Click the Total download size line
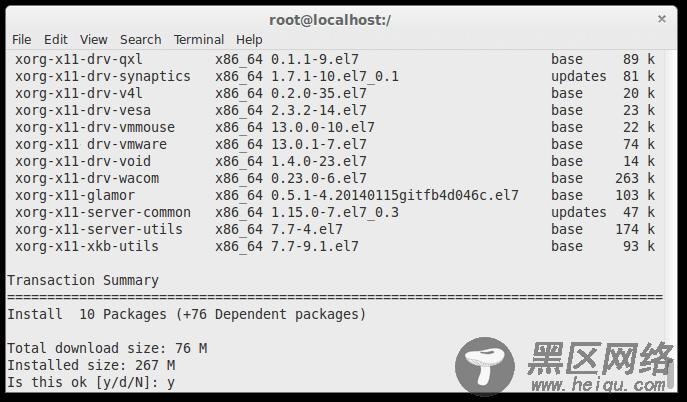Screen dimensions: 687x402 click(107, 349)
